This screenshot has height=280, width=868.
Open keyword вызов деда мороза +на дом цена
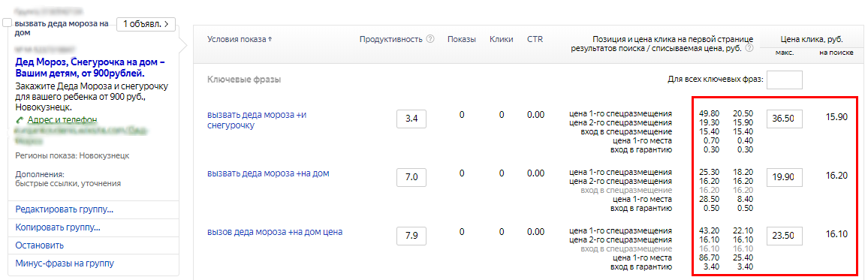[275, 233]
